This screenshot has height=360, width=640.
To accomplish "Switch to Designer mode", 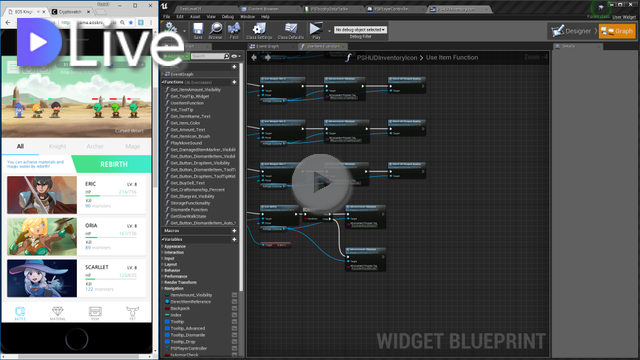I will (571, 31).
